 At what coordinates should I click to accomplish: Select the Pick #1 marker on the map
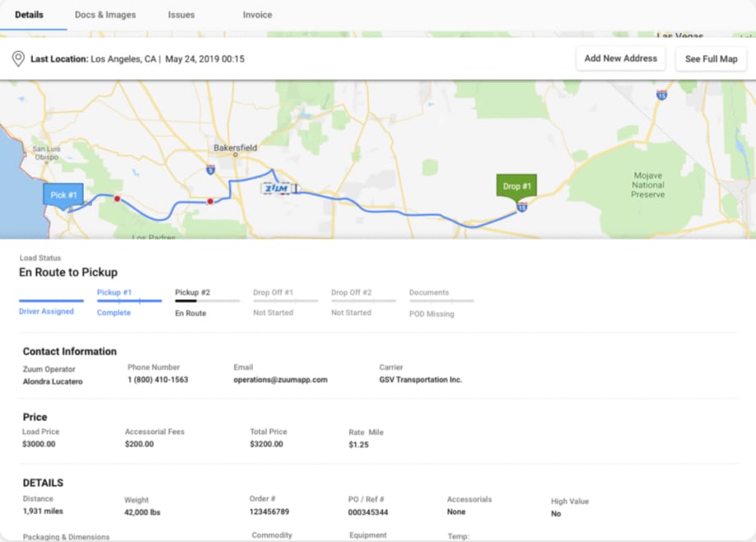(62, 195)
